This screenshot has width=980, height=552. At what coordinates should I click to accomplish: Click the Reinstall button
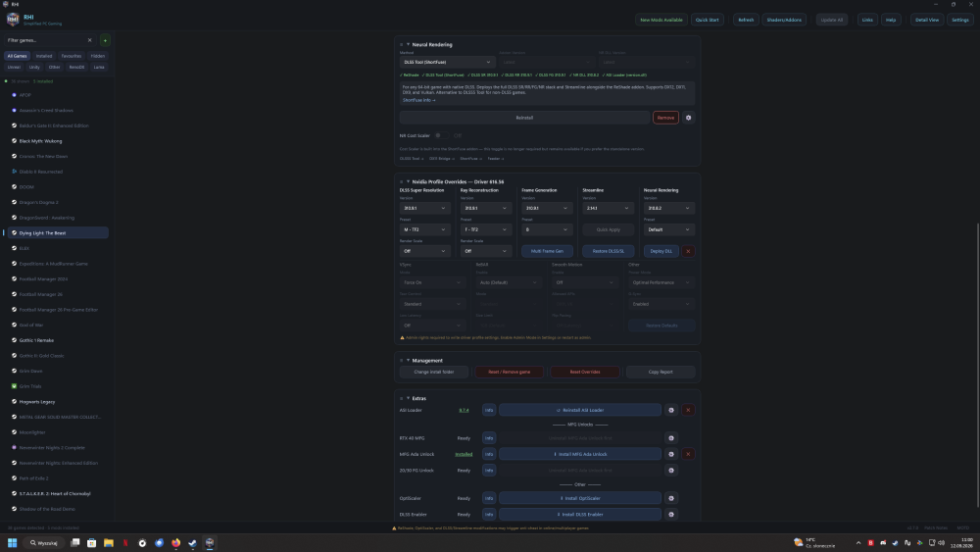pyautogui.click(x=524, y=118)
